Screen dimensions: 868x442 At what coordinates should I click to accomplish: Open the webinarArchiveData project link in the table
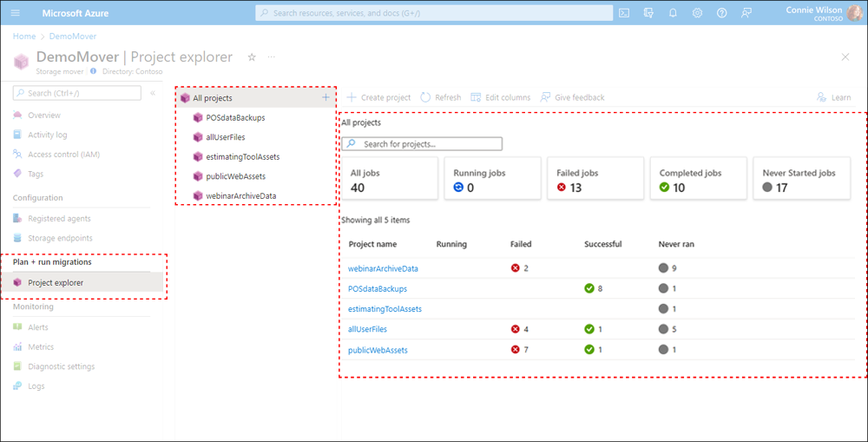383,268
